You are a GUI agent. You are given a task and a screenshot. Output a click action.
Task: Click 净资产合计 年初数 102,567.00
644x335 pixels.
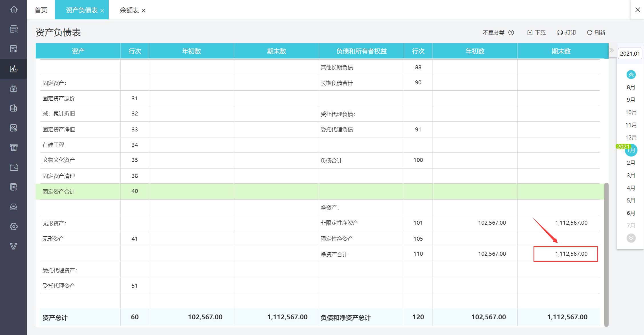pyautogui.click(x=492, y=254)
